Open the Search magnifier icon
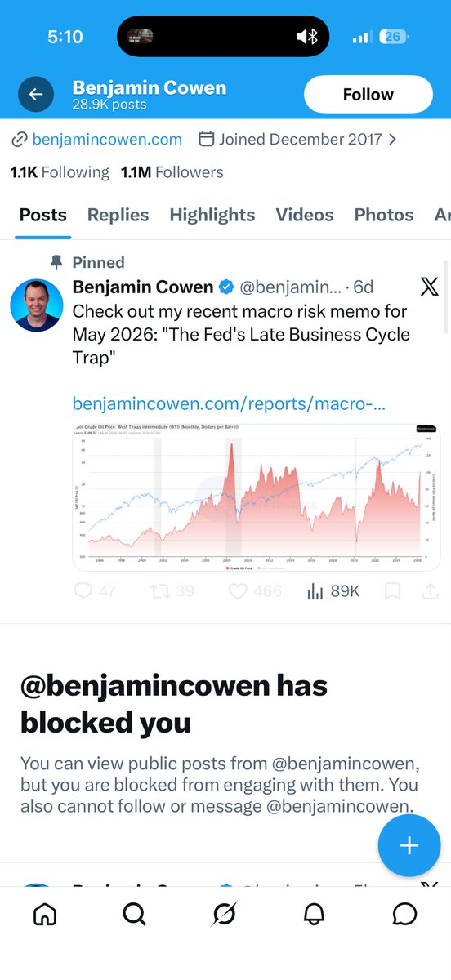This screenshot has height=980, width=451. click(x=135, y=914)
